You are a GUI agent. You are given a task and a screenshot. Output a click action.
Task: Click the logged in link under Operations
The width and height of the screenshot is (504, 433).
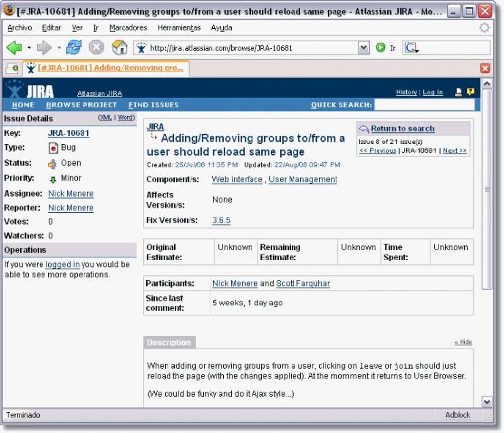tap(62, 264)
